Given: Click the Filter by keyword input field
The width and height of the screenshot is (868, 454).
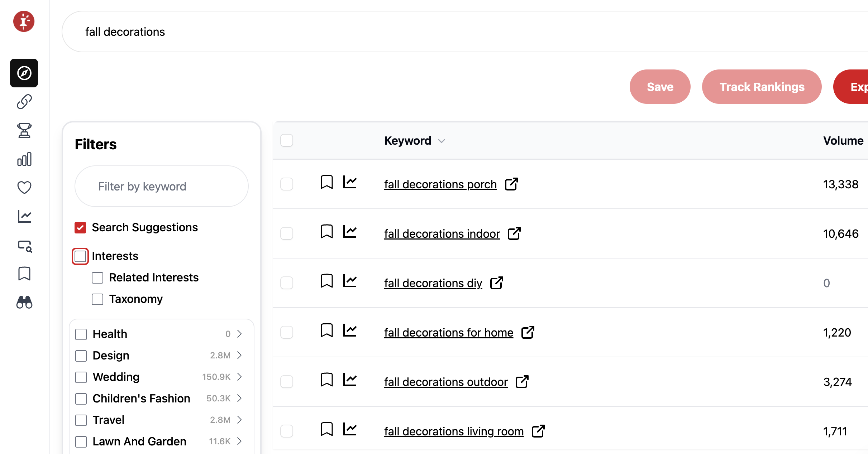Looking at the screenshot, I should pos(161,186).
